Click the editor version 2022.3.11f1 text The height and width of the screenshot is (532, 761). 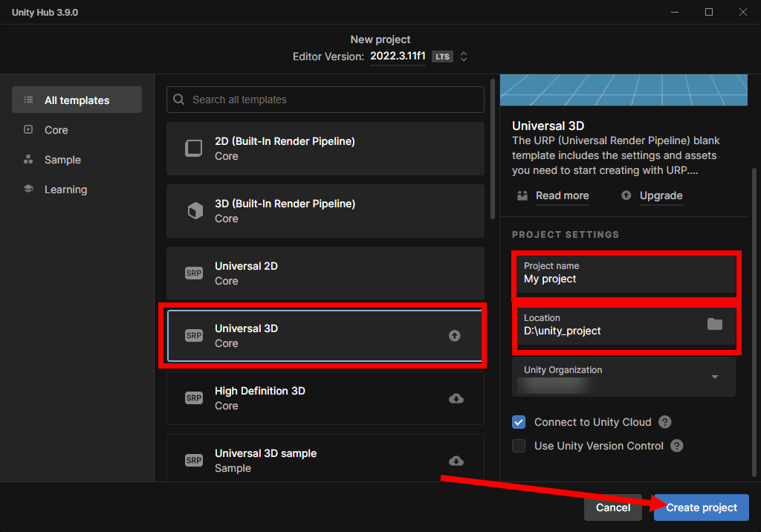pos(398,56)
